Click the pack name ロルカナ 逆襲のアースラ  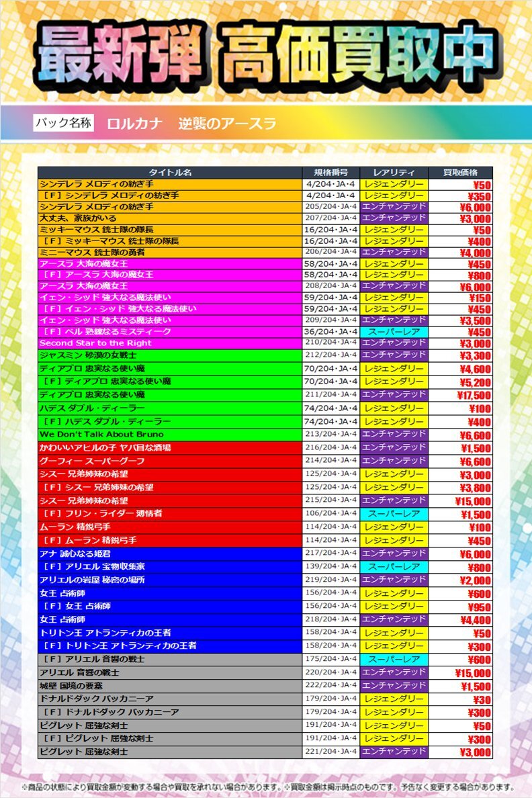click(x=191, y=124)
